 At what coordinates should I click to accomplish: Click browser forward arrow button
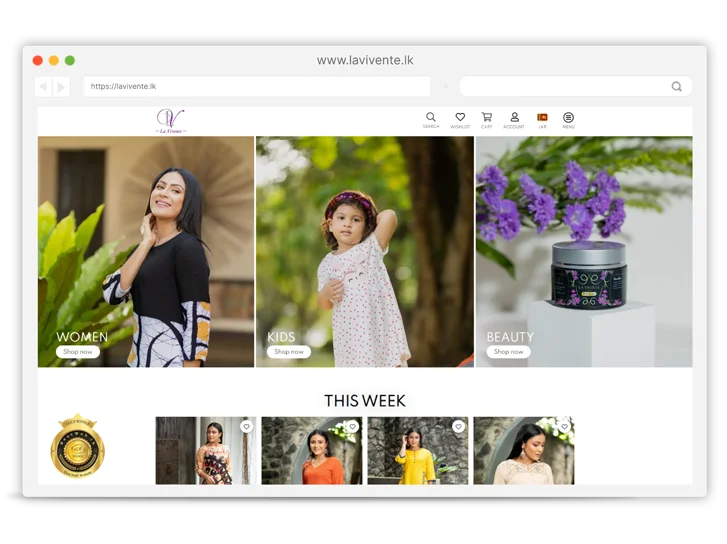coord(61,87)
